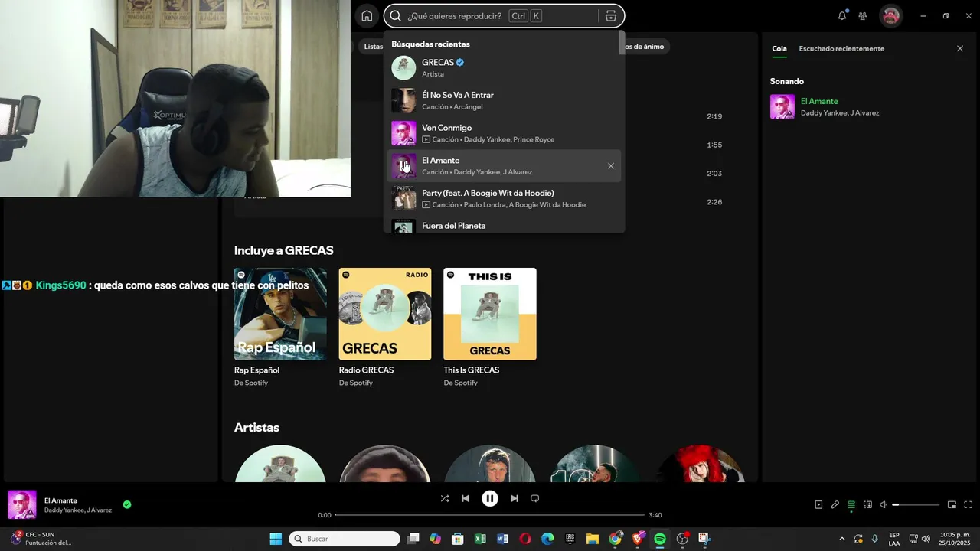Screen dimensions: 980x551
Task: Open Microsoft Store on the taskbar
Action: 458,539
